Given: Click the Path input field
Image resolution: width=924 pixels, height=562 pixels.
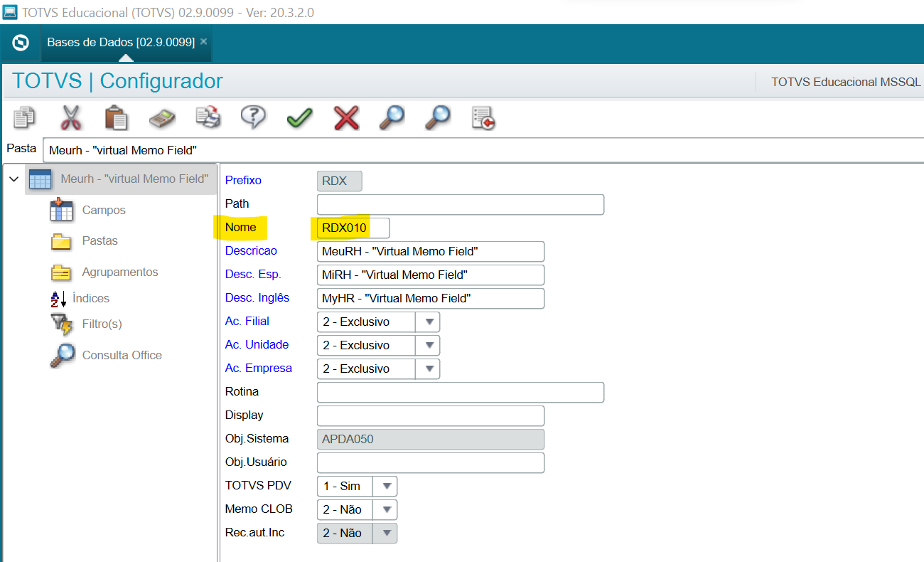Looking at the screenshot, I should click(x=460, y=204).
